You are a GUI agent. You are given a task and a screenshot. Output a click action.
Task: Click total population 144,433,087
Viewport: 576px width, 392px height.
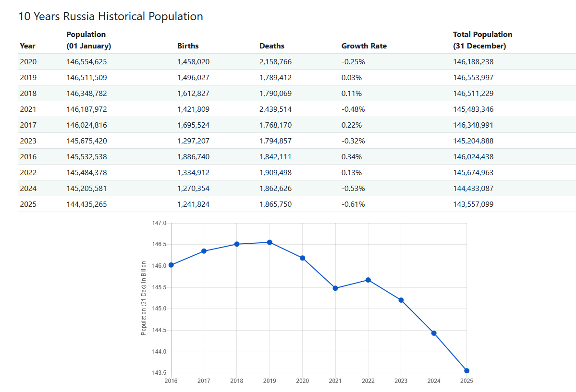473,188
